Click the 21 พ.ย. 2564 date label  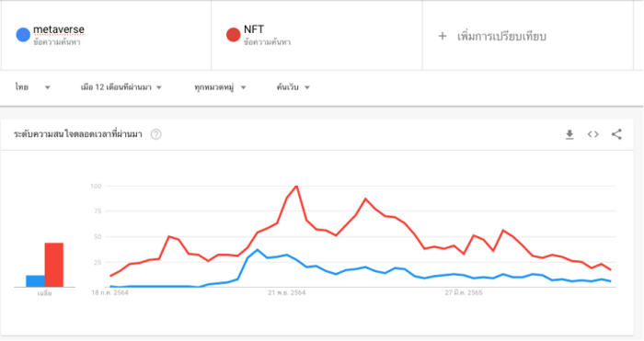click(287, 292)
